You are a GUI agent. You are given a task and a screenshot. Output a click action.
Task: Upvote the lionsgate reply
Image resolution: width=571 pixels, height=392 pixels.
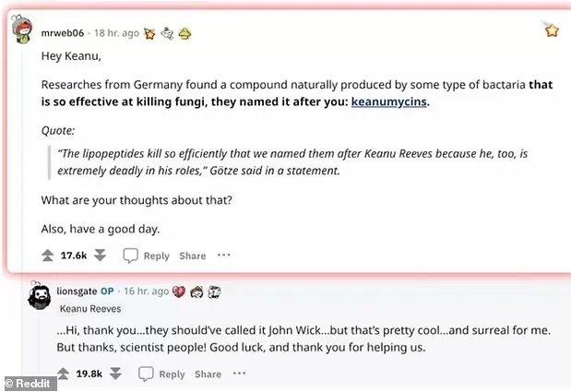point(63,374)
